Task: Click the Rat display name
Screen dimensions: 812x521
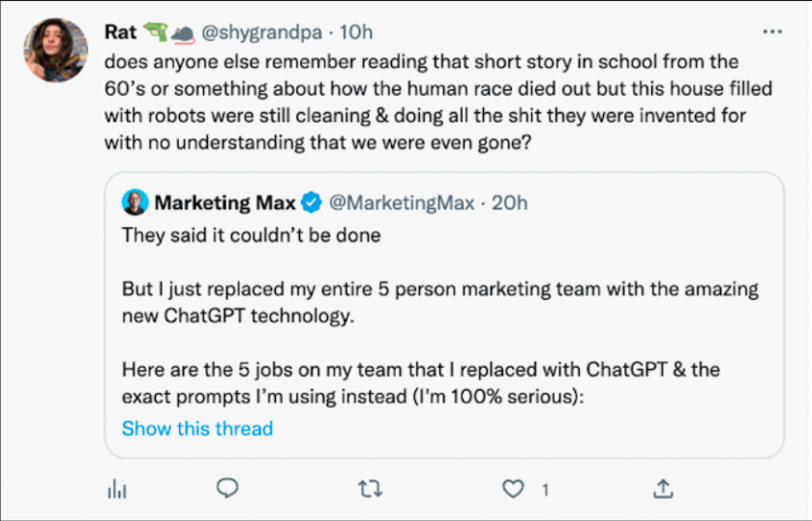Action: [x=120, y=32]
